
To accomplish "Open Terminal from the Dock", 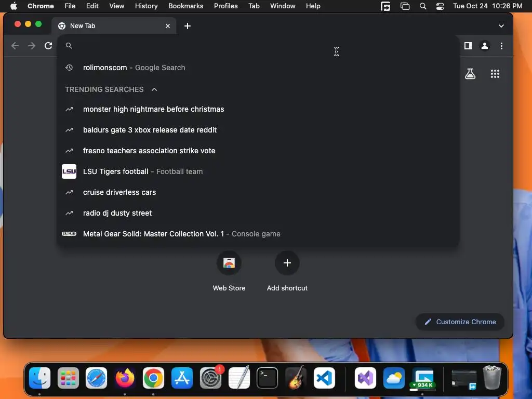I will 268,378.
